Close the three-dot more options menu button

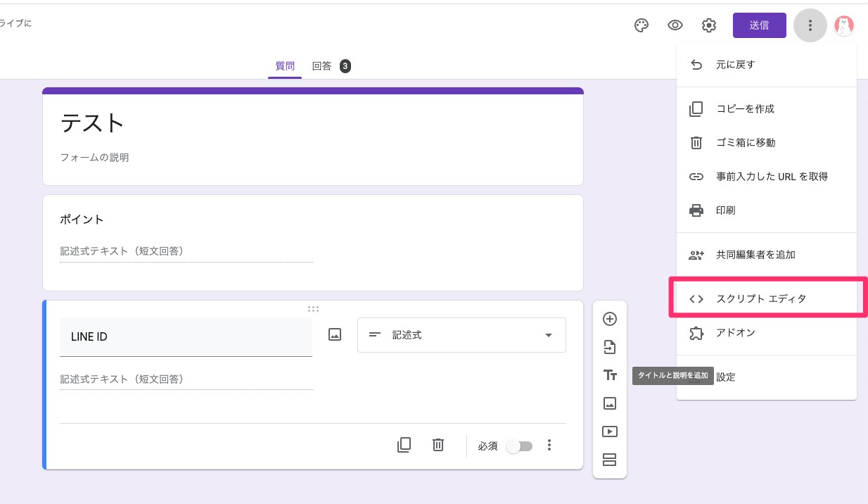pos(810,25)
